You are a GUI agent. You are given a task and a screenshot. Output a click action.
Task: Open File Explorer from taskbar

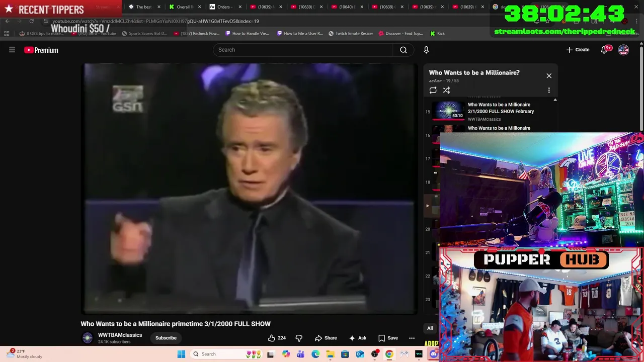(330, 354)
